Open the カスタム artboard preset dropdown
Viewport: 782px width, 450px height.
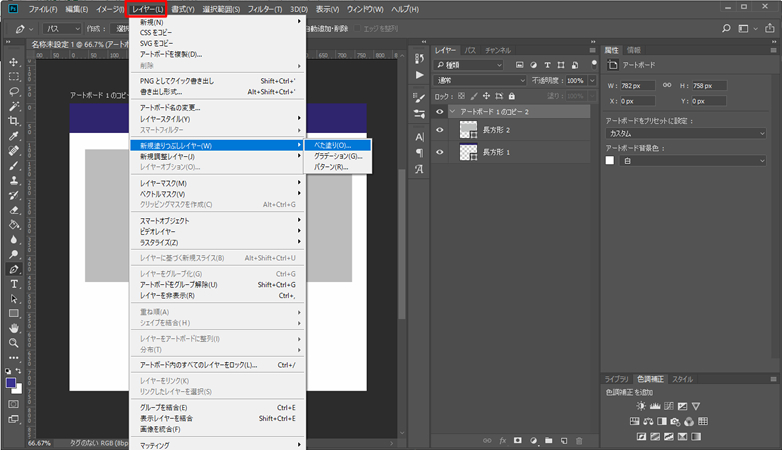click(686, 133)
